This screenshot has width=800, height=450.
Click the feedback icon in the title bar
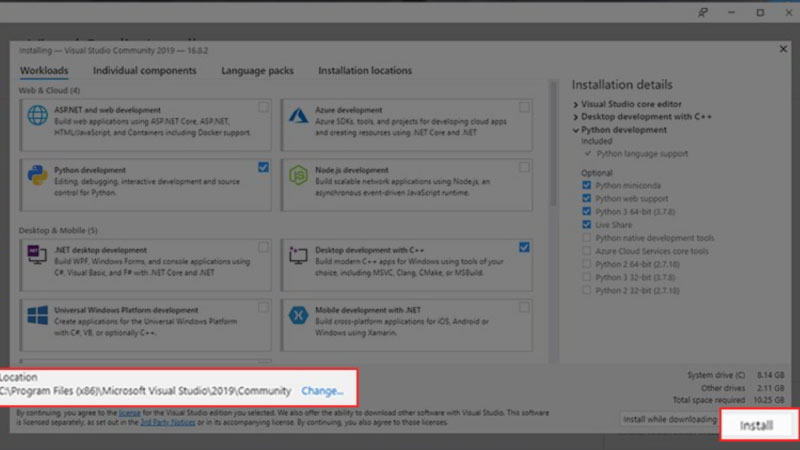[x=703, y=12]
